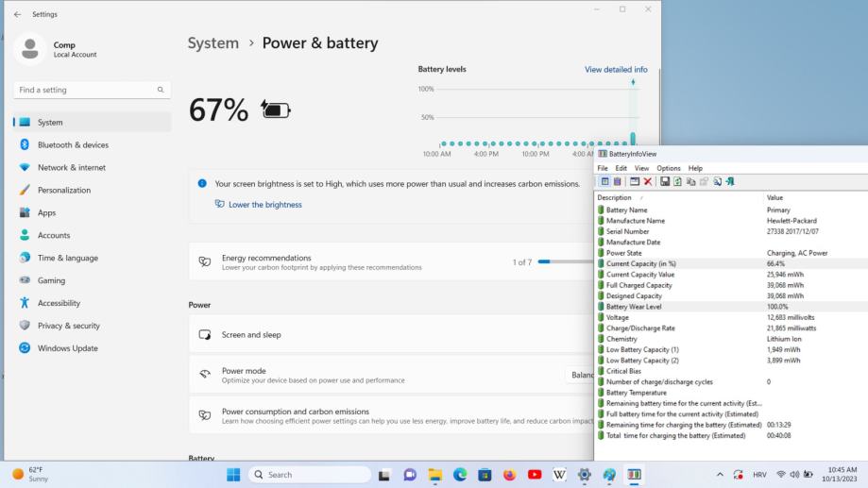
Task: Open Privacy & security settings
Action: 92,326
